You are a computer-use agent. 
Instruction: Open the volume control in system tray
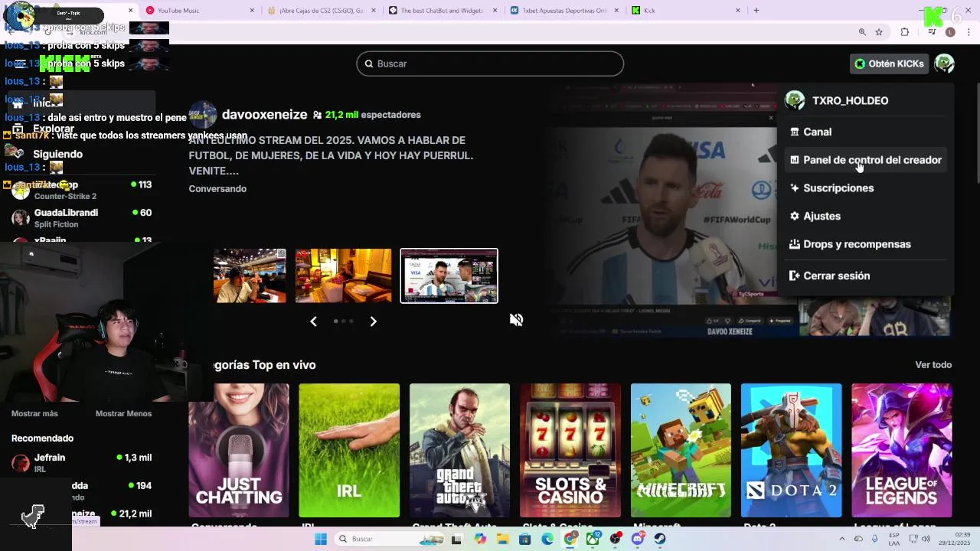pyautogui.click(x=926, y=540)
